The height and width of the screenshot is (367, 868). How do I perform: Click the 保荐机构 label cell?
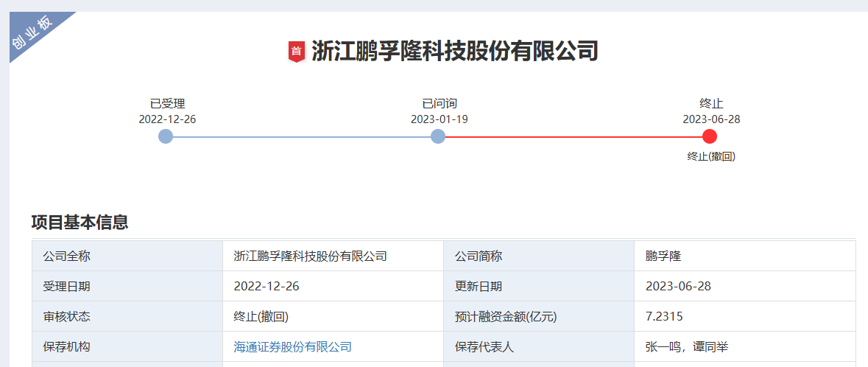tap(127, 347)
